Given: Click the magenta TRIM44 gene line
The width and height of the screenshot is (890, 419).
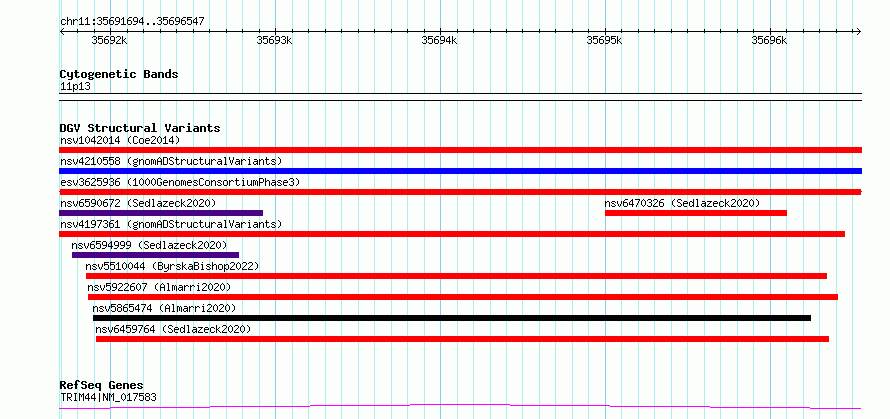Looking at the screenshot, I should pyautogui.click(x=460, y=406).
